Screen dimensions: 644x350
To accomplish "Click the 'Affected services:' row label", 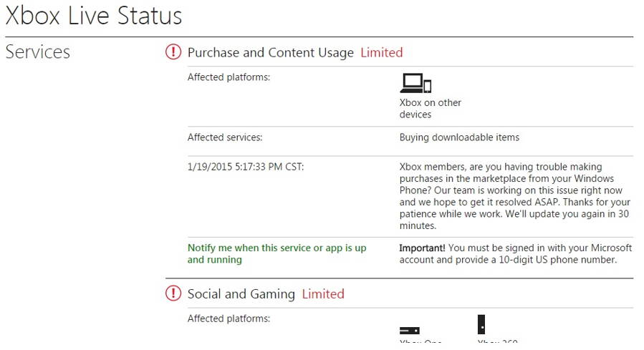I will point(225,137).
